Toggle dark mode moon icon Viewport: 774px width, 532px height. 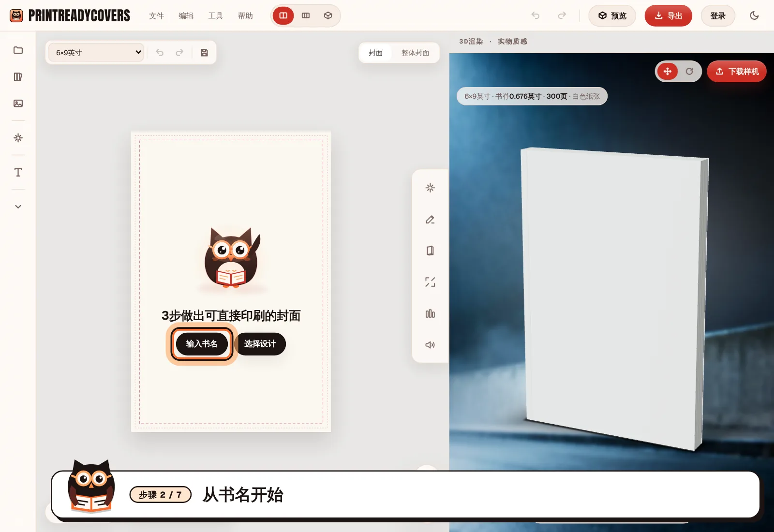754,15
